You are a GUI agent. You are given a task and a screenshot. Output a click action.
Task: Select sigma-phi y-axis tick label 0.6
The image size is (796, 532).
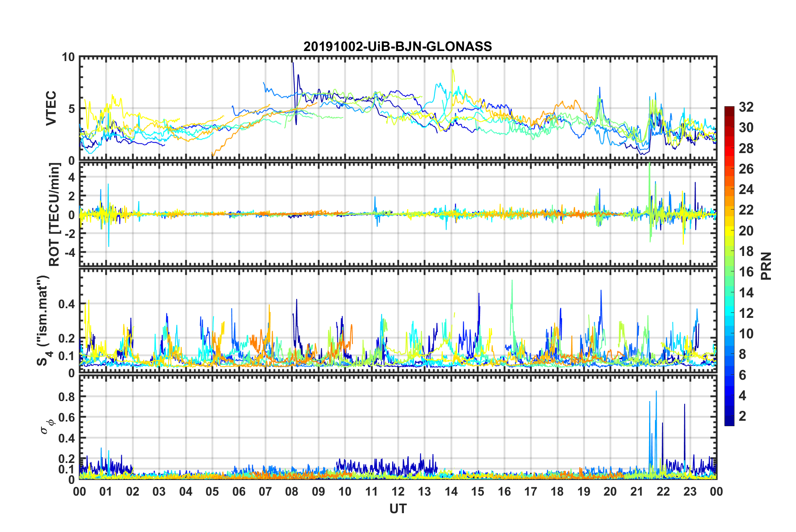[x=67, y=417]
